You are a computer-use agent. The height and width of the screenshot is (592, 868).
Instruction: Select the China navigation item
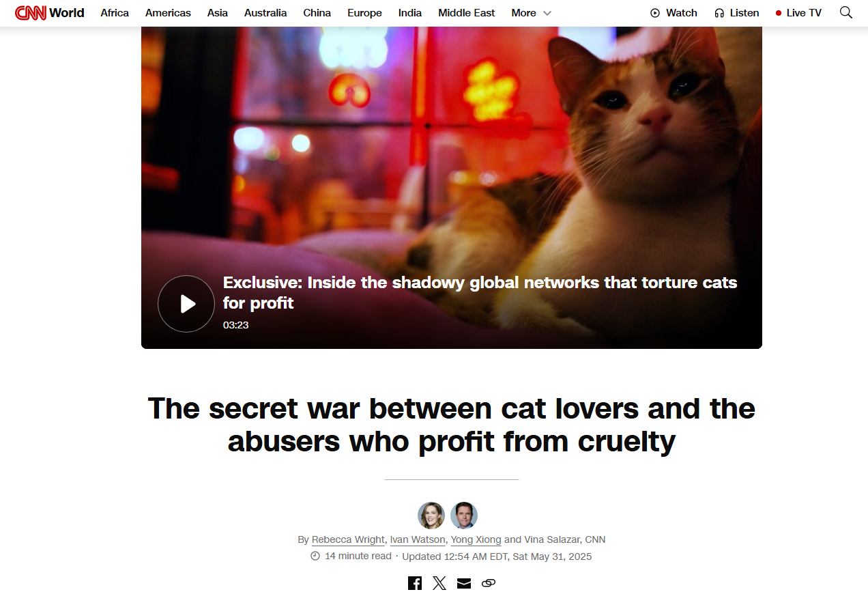coord(317,13)
